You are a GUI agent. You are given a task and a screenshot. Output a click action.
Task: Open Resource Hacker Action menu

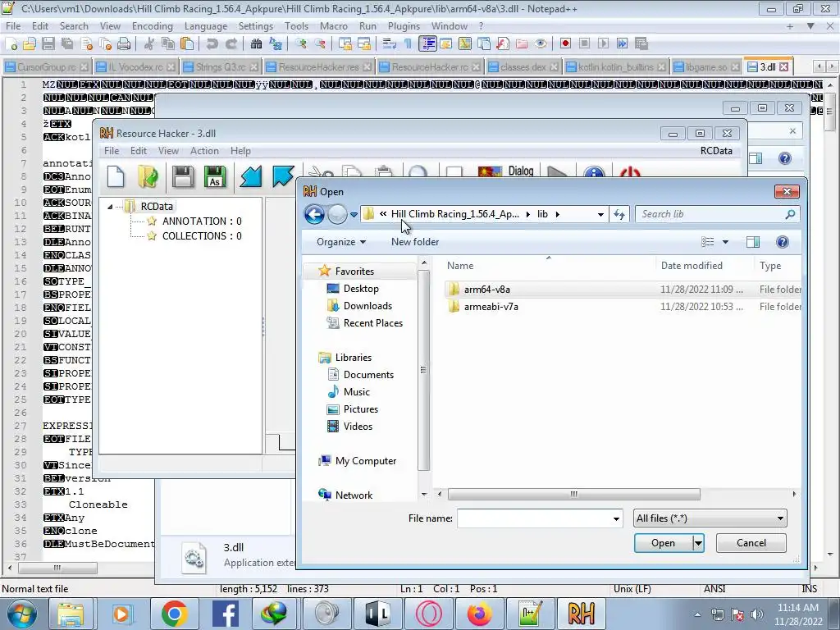click(x=204, y=151)
